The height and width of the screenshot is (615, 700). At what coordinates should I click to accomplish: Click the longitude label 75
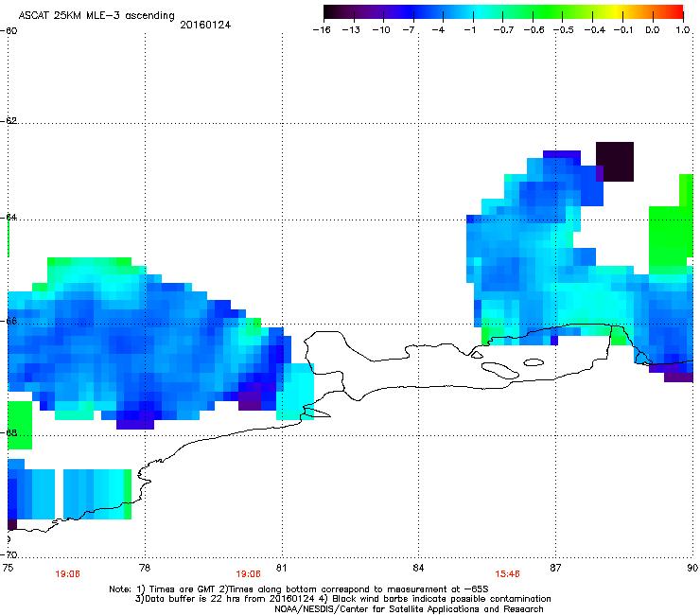tap(8, 568)
